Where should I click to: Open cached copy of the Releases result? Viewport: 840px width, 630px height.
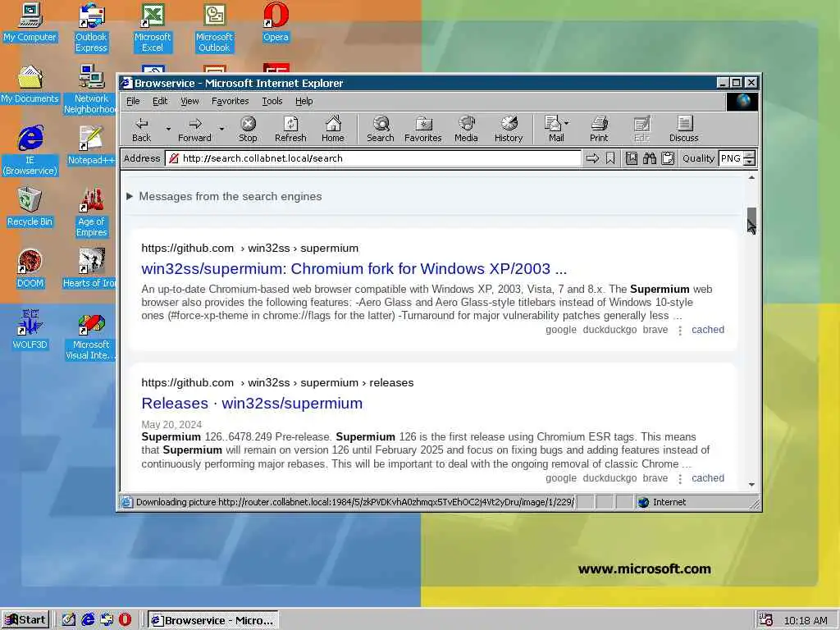708,478
